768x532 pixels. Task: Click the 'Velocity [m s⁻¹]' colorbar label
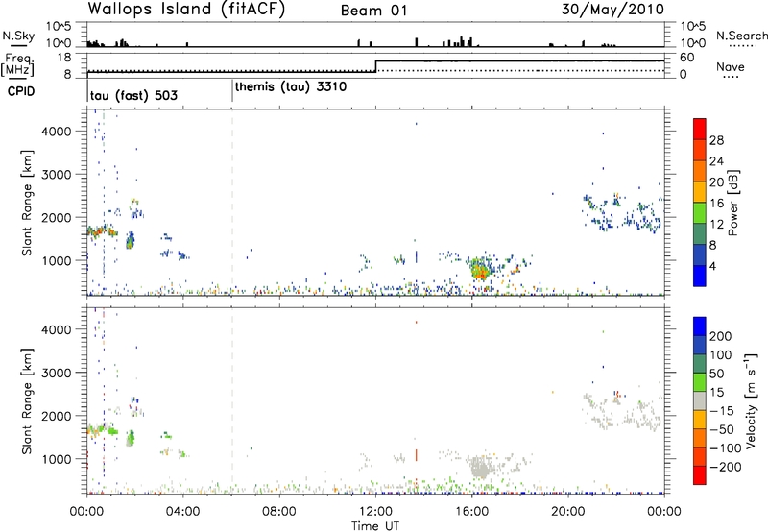[x=751, y=400]
